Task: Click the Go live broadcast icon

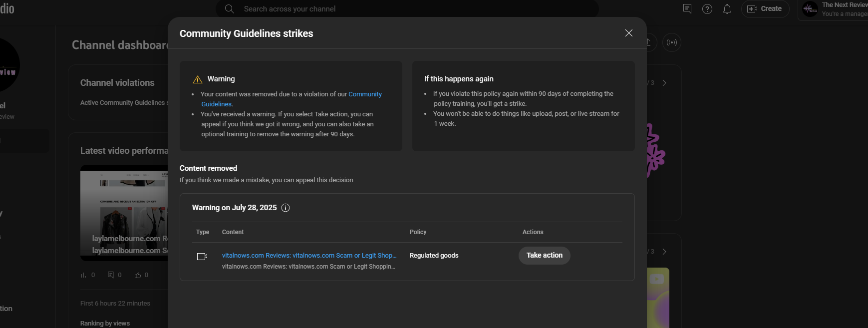Action: click(x=672, y=42)
